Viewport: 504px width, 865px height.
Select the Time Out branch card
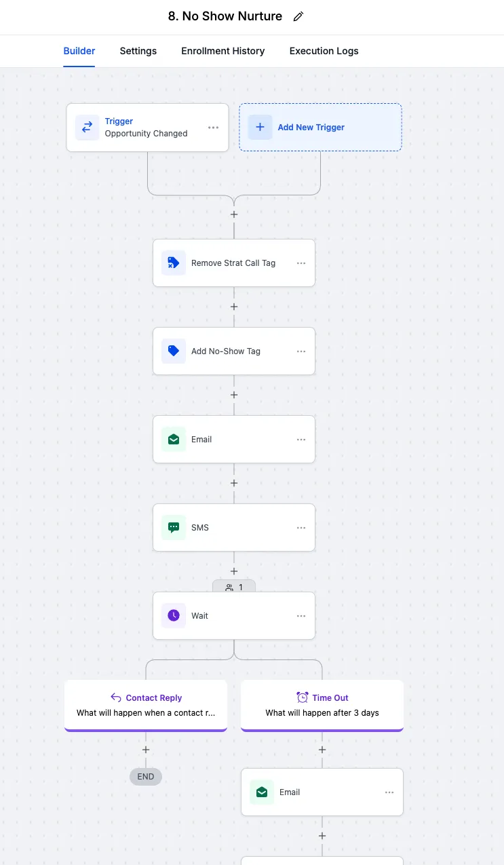(x=322, y=706)
